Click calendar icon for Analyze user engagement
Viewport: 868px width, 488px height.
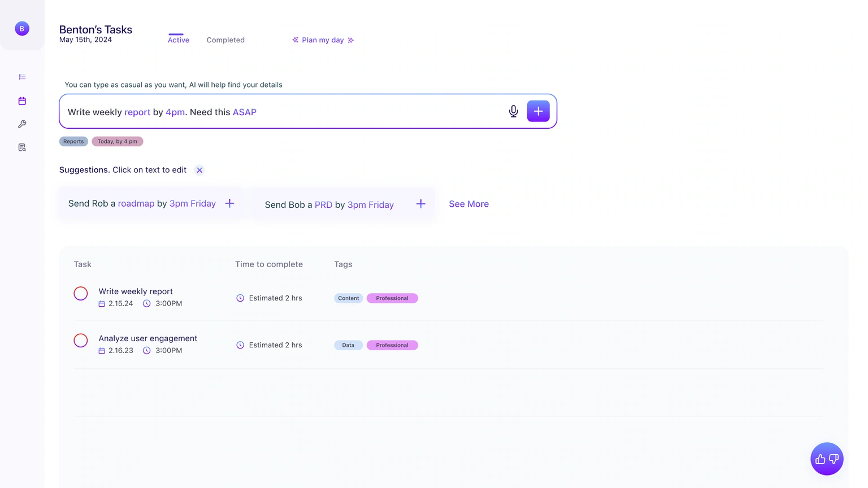(x=102, y=351)
